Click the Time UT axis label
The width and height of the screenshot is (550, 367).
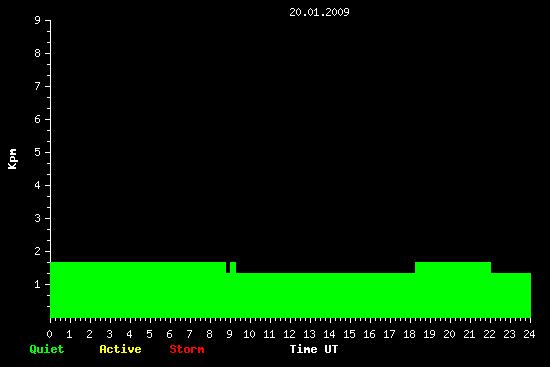click(x=314, y=349)
